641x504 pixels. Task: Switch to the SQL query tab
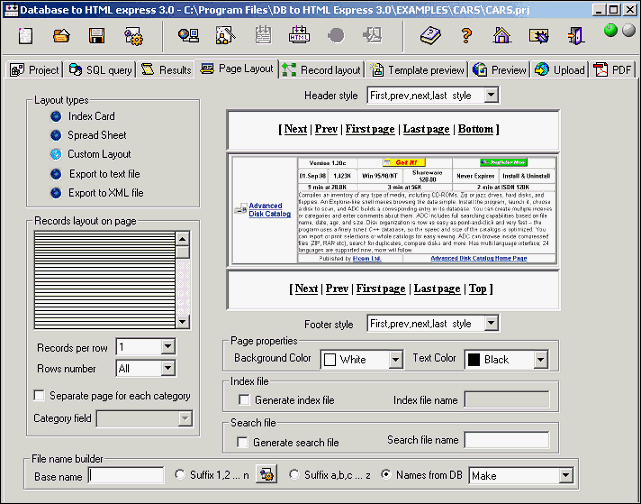[x=101, y=70]
